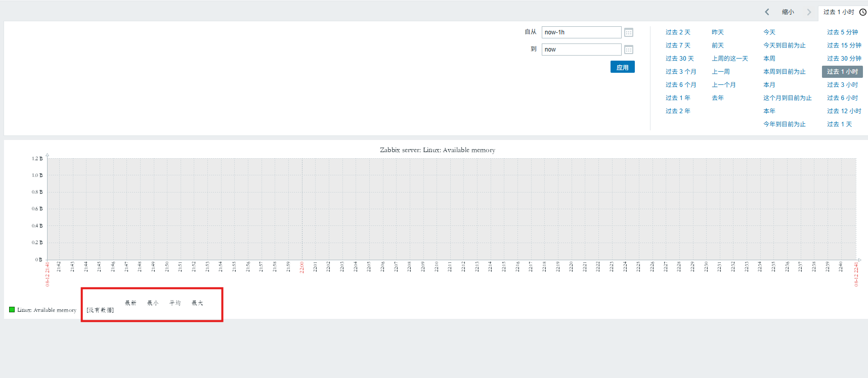
Task: Set range to 过去 5 分钟
Action: [x=842, y=32]
